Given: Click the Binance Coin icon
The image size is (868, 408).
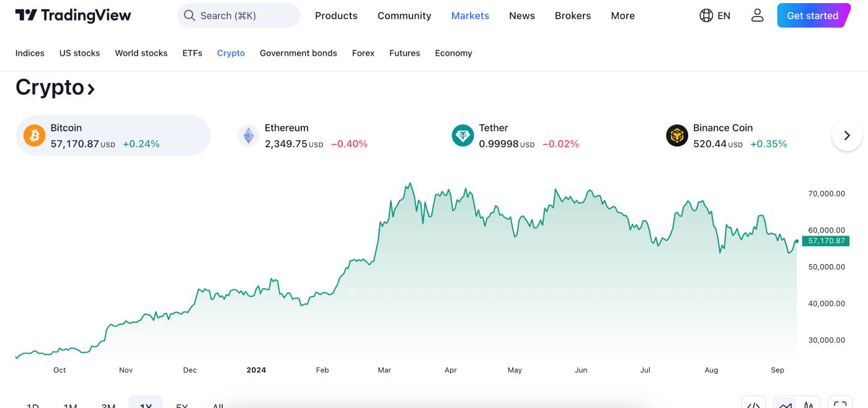Looking at the screenshot, I should click(677, 135).
